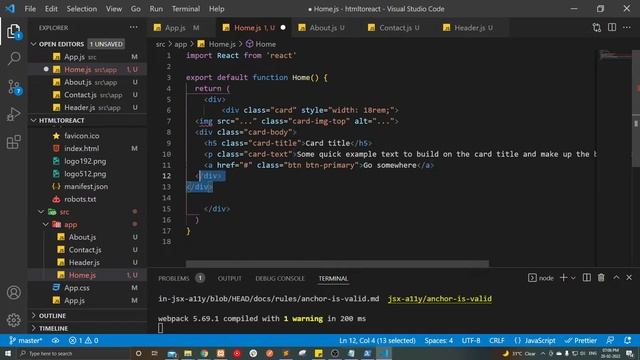Split the terminal panel
The width and height of the screenshot is (640, 360).
pos(587,278)
